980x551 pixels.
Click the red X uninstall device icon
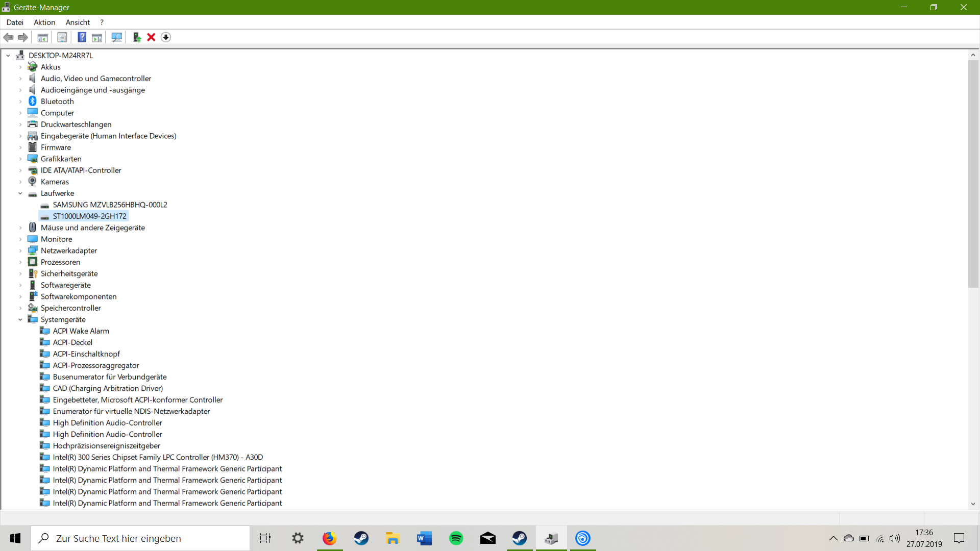click(151, 37)
